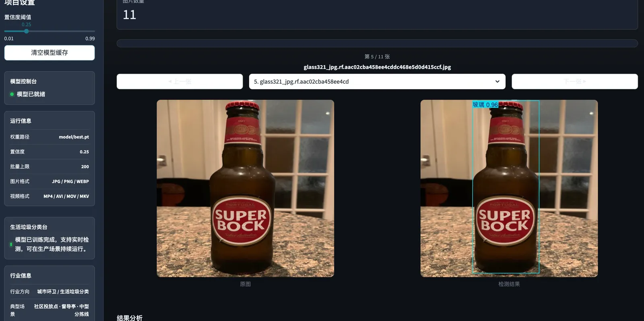Click the 批量上限 value 200

pos(85,167)
